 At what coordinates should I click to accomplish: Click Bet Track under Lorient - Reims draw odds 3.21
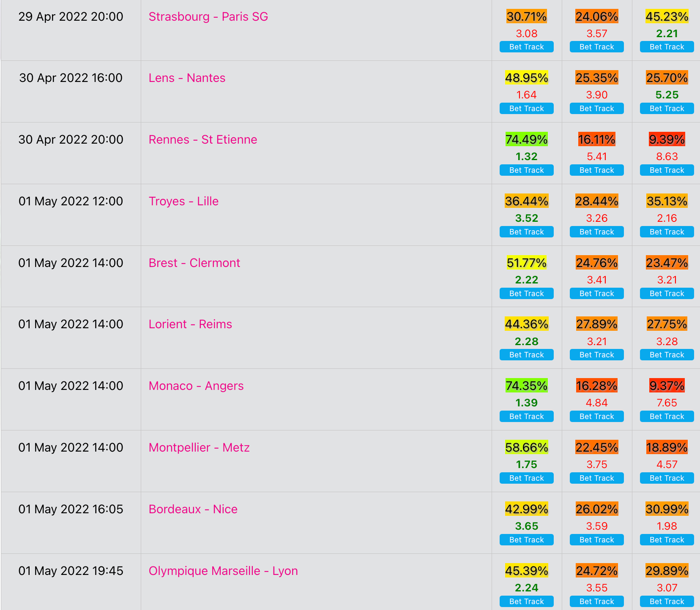click(x=597, y=355)
